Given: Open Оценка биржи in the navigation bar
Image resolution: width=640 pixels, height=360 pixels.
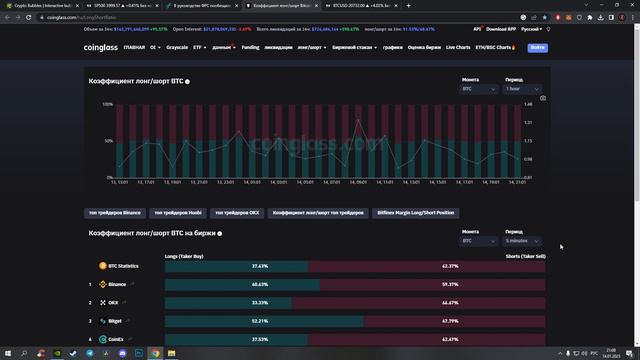Looking at the screenshot, I should [424, 48].
